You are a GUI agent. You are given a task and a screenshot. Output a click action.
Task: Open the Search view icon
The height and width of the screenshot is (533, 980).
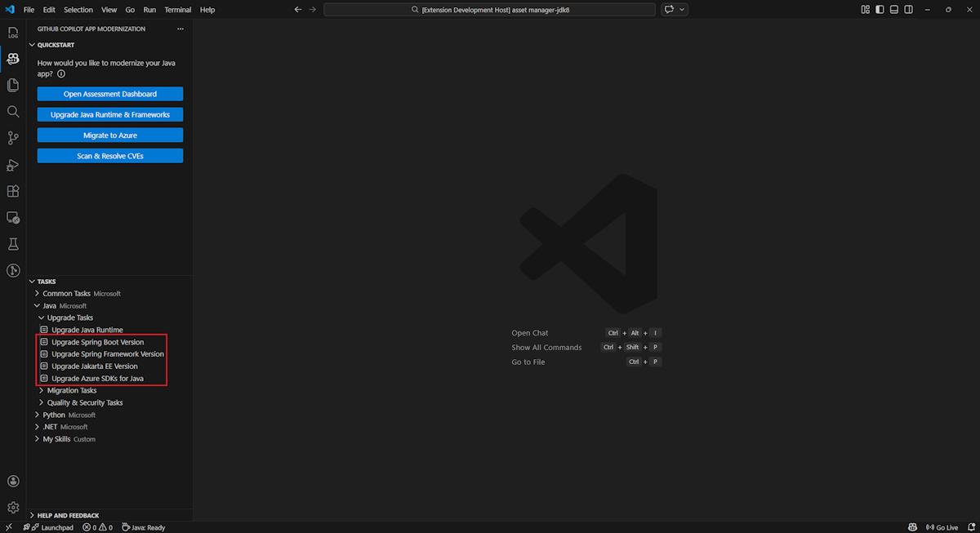pos(12,112)
